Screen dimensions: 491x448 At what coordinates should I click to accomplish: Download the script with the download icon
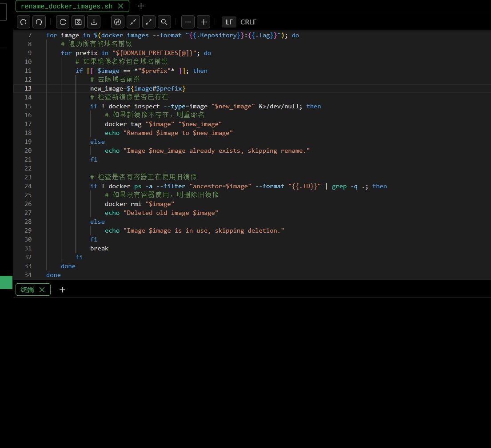point(94,22)
